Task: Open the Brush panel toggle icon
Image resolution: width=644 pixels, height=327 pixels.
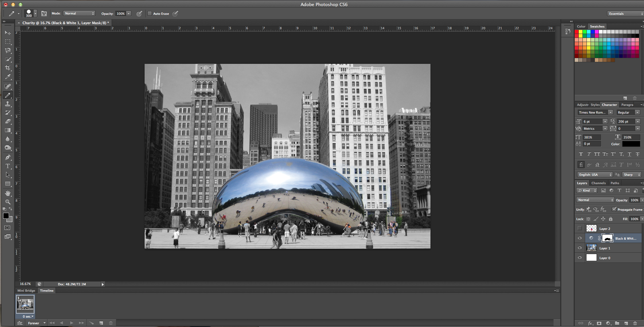Action: (x=44, y=13)
